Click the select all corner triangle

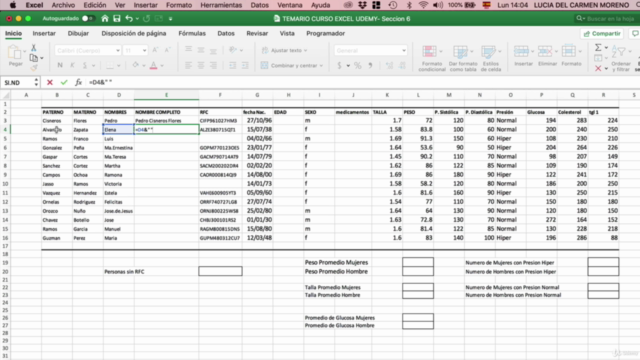coord(6,95)
